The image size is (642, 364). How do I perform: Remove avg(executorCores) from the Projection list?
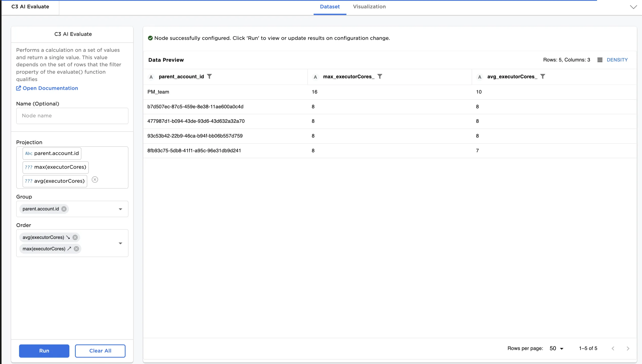(x=95, y=179)
